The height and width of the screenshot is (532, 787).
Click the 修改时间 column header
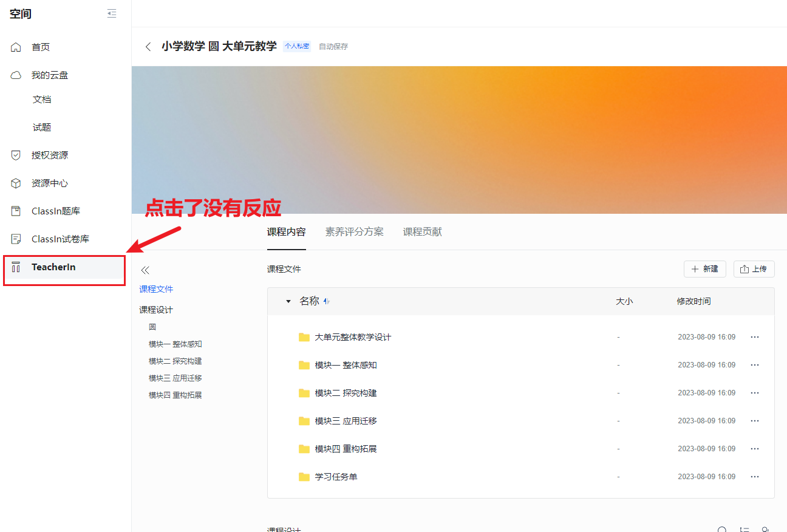694,301
